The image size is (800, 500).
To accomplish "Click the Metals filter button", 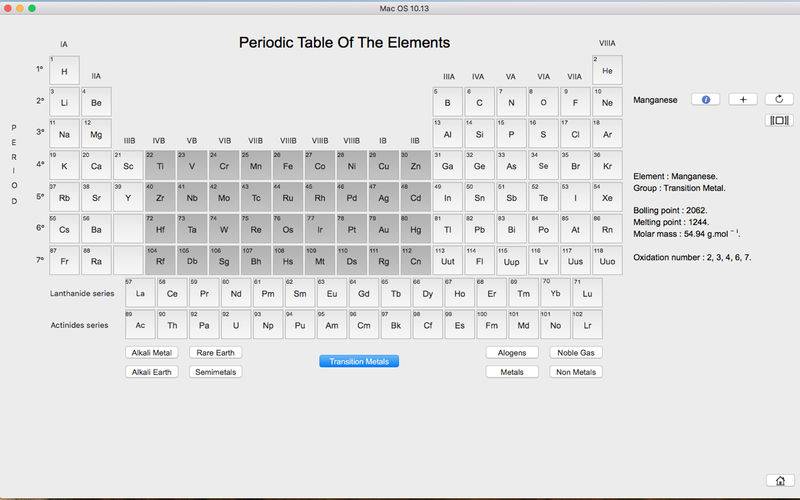I will [512, 372].
